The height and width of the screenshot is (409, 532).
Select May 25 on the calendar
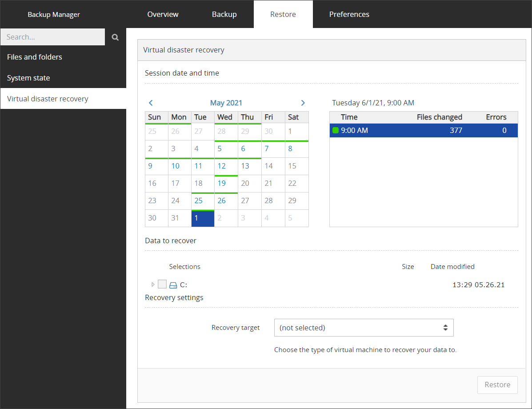(199, 200)
